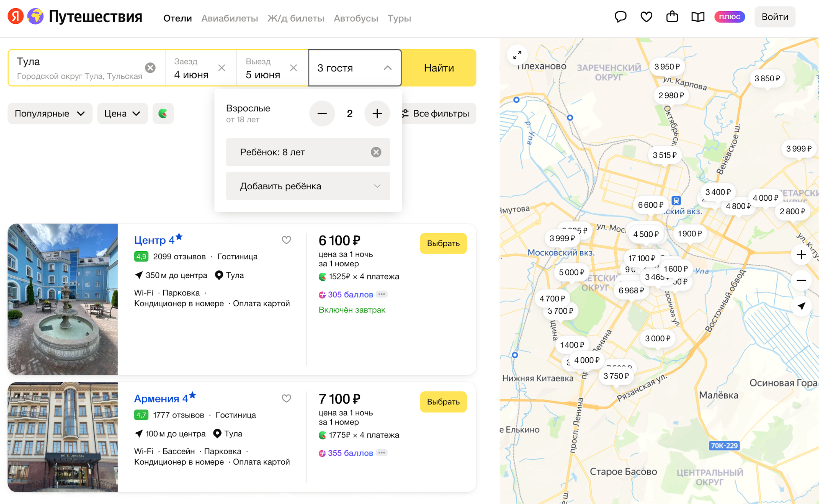Clear the Тула destination field
819x504 pixels.
(150, 68)
